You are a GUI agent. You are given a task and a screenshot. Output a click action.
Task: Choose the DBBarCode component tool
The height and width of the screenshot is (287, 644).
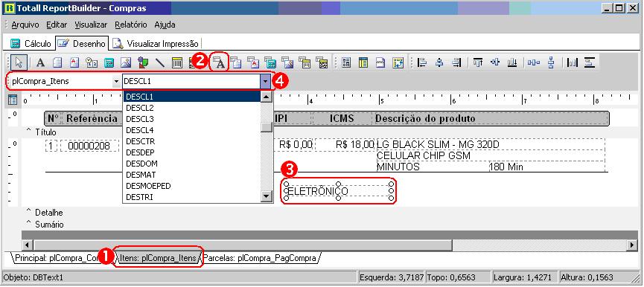tap(305, 62)
